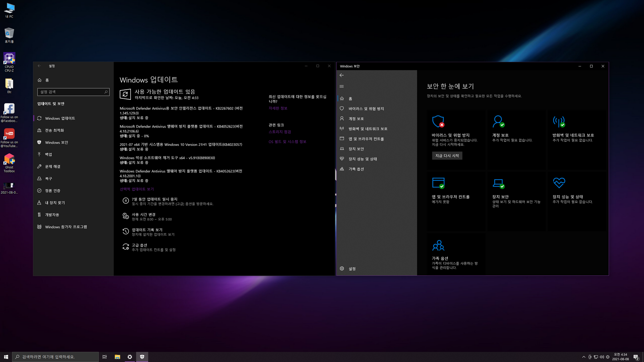Click the taskbar search box
Screen dimensions: 644x362
click(55, 357)
